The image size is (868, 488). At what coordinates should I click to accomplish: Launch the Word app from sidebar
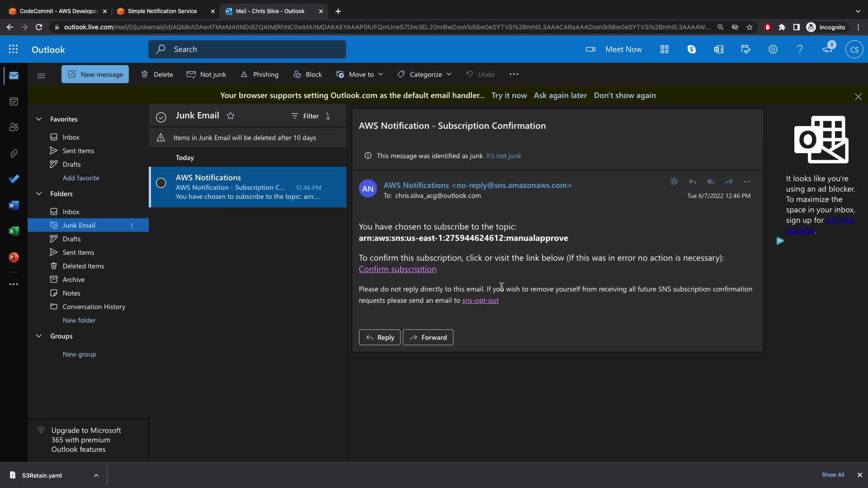[14, 205]
